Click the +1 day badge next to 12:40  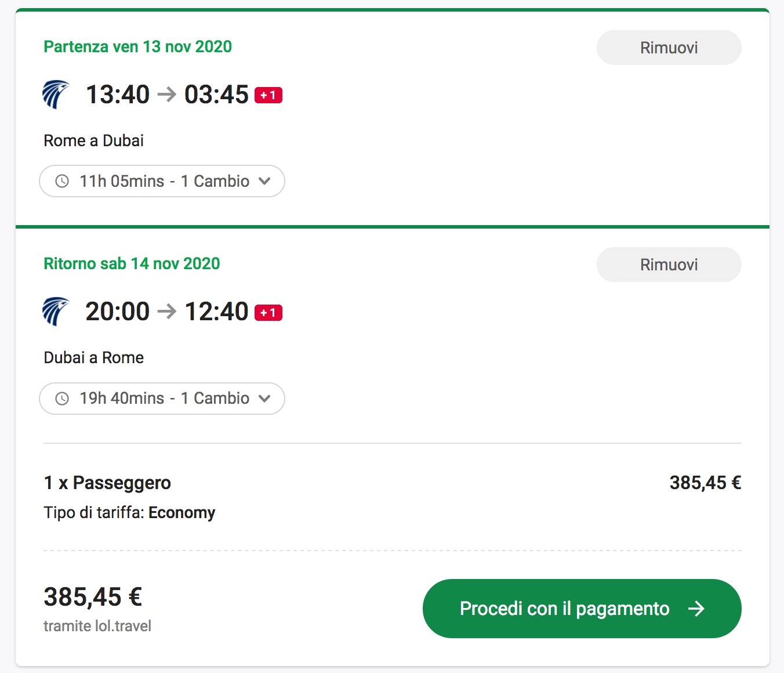[268, 313]
